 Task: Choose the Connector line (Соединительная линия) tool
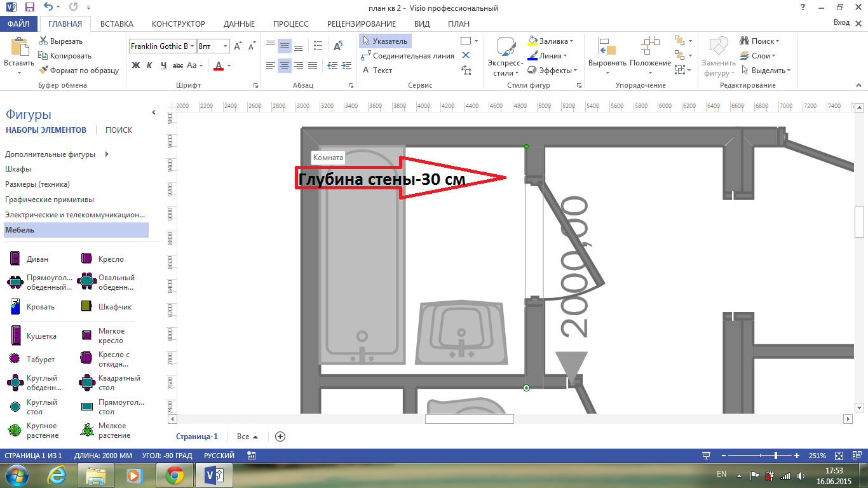coord(408,56)
